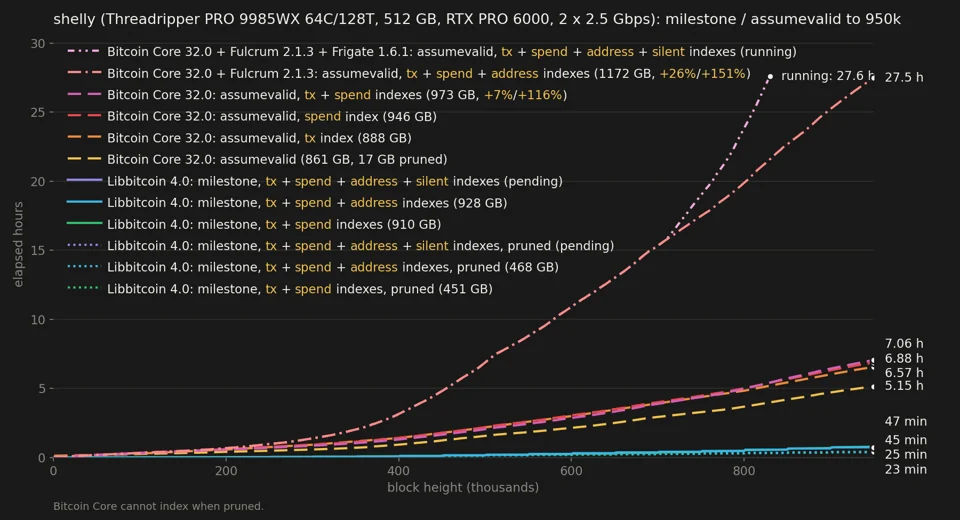
Task: Click the y-axis tick label 30
Action: click(x=38, y=43)
